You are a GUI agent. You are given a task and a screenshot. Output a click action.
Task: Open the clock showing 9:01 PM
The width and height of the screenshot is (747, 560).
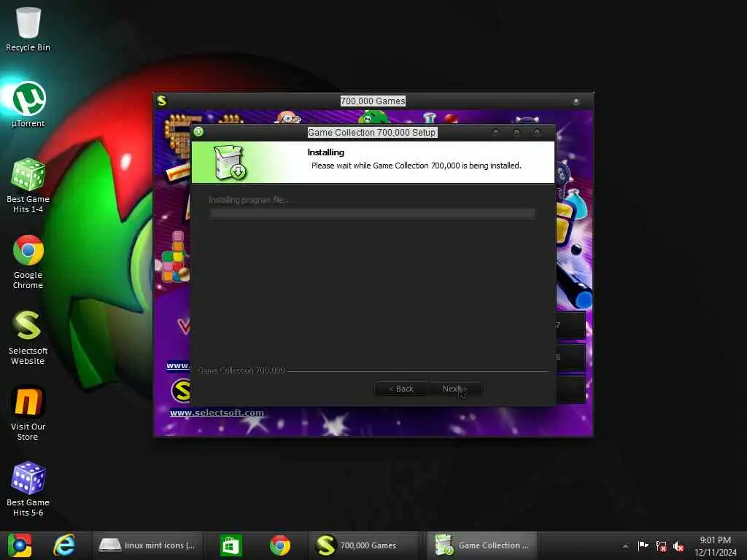pos(716,546)
